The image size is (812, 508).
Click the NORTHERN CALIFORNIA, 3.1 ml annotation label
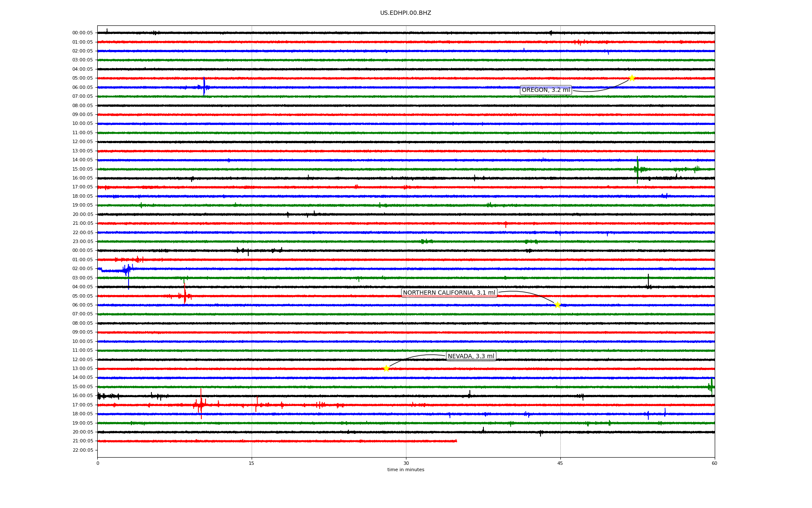click(x=449, y=293)
